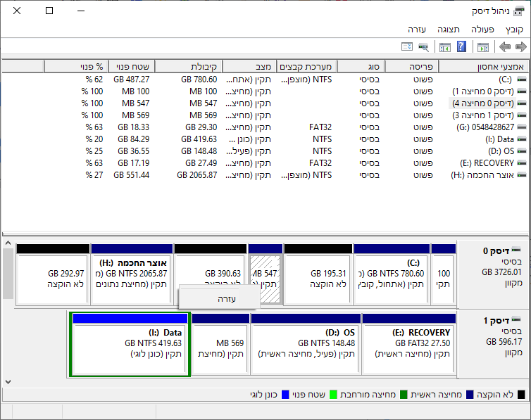
Task: Click the Rescan Disks drive-with-magnifier icon
Action: [x=423, y=47]
